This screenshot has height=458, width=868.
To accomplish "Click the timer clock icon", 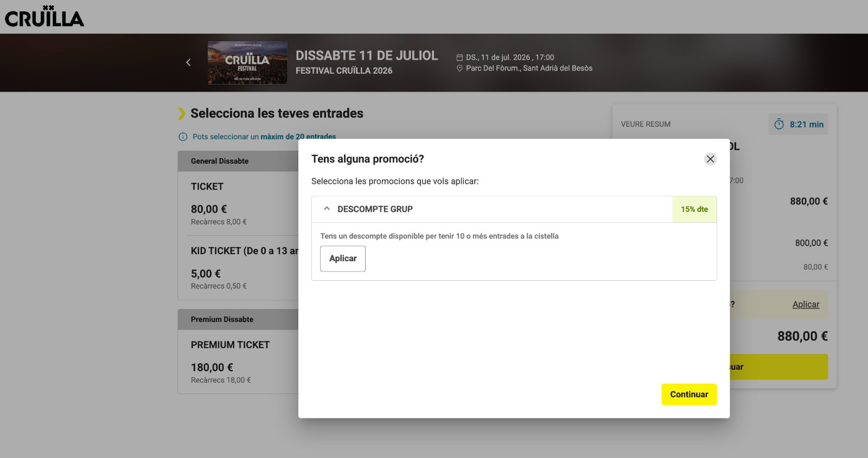I will tap(779, 124).
